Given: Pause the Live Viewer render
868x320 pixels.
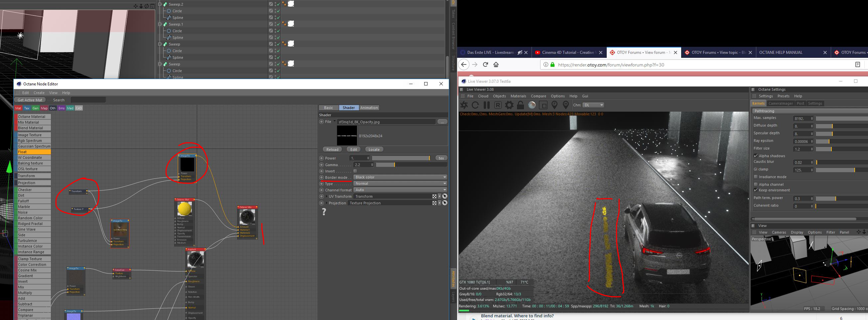Looking at the screenshot, I should click(487, 105).
